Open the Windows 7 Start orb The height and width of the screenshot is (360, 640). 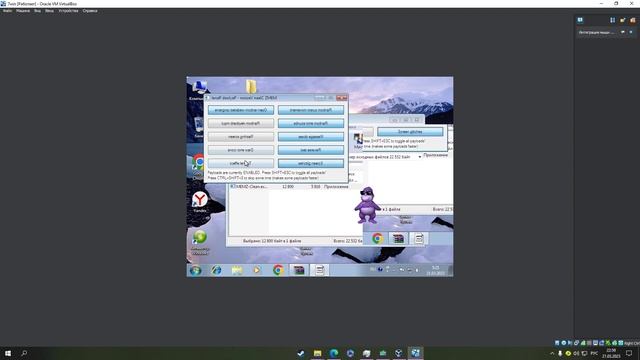[196, 270]
